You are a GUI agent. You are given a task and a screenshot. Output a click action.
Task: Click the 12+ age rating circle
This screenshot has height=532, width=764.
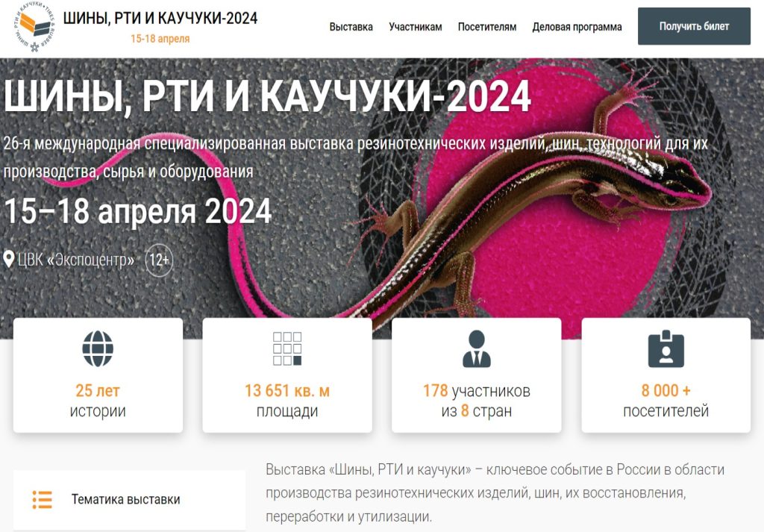(x=160, y=260)
